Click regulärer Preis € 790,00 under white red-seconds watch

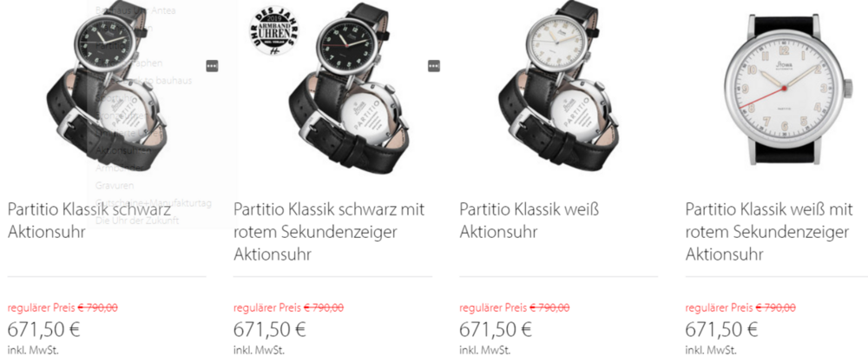[740, 307]
